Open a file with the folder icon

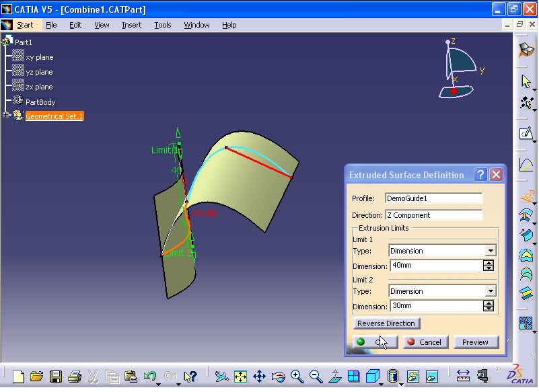click(36, 377)
